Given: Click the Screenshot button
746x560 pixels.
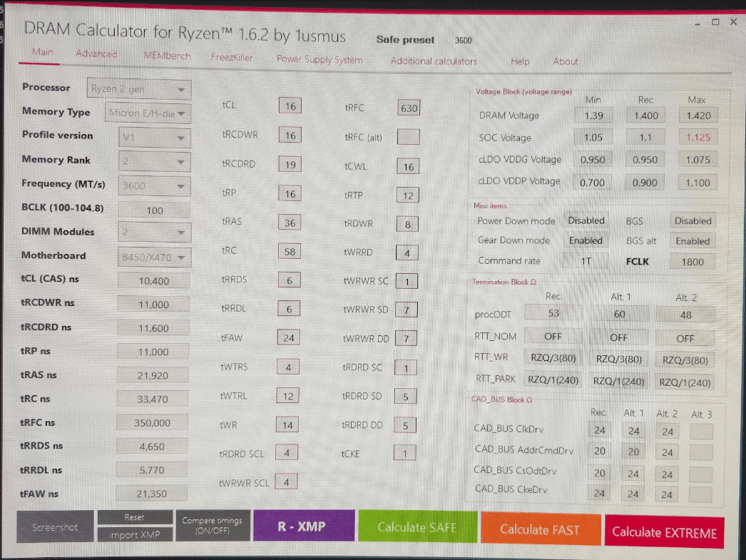Looking at the screenshot, I should click(55, 526).
